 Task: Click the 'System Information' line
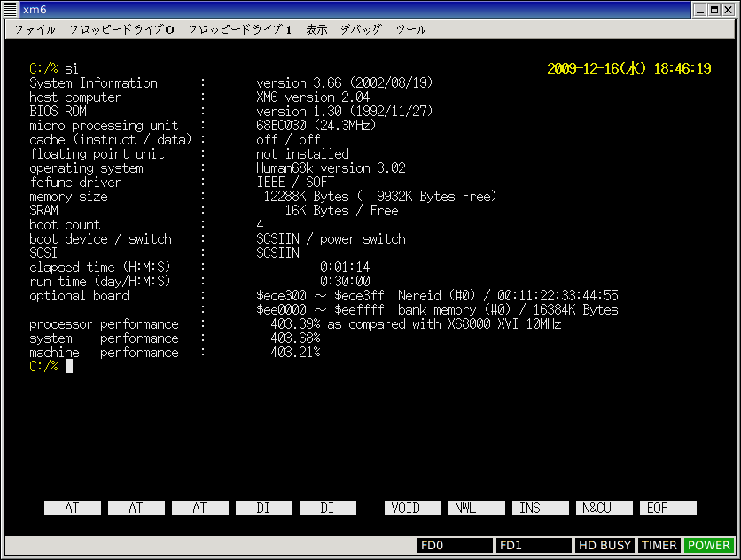tap(231, 83)
